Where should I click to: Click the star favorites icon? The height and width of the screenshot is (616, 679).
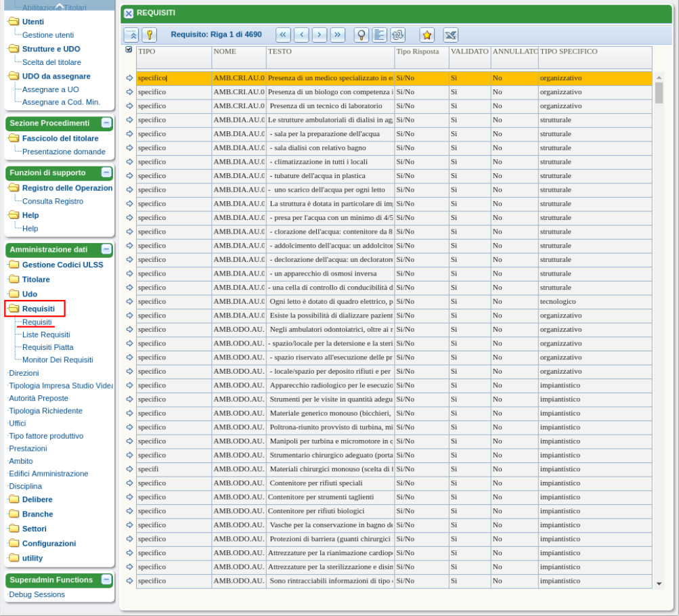coord(426,35)
